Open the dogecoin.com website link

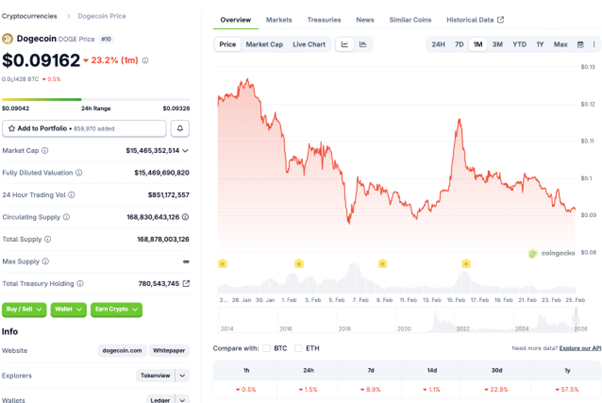(122, 351)
